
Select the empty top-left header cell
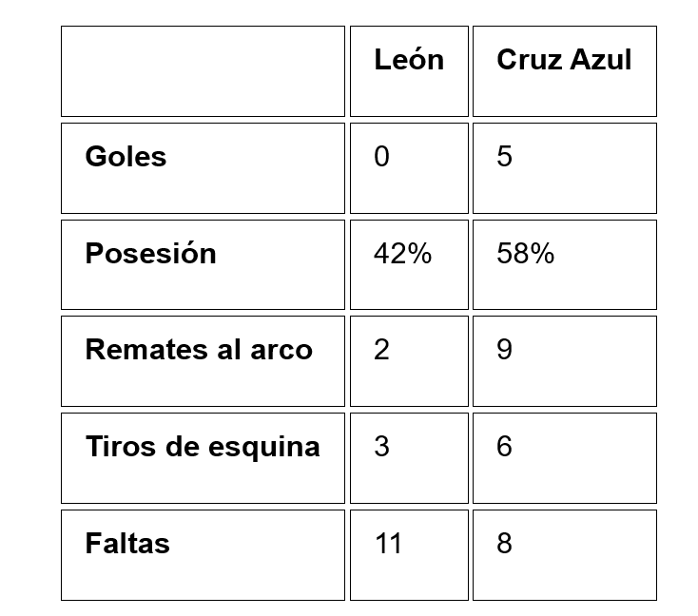point(203,71)
